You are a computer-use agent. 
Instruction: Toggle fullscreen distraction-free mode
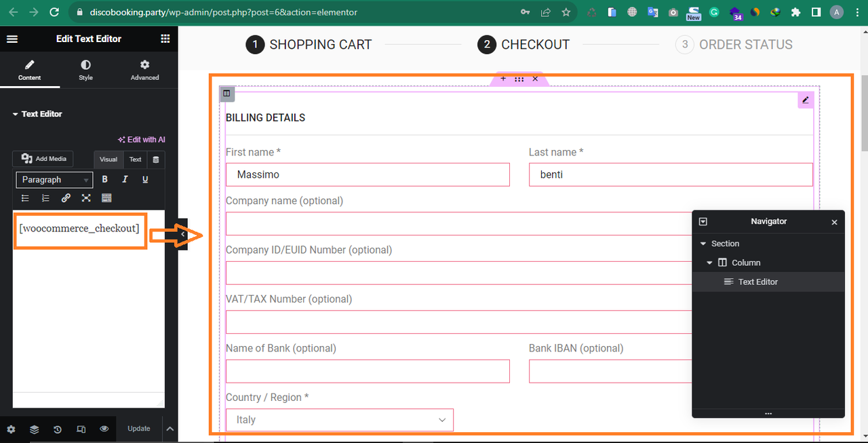pyautogui.click(x=86, y=198)
